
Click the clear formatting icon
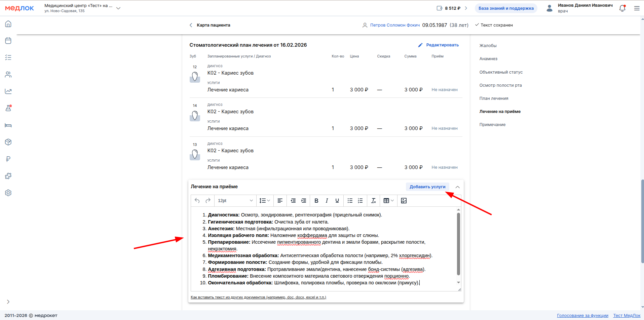[373, 201]
